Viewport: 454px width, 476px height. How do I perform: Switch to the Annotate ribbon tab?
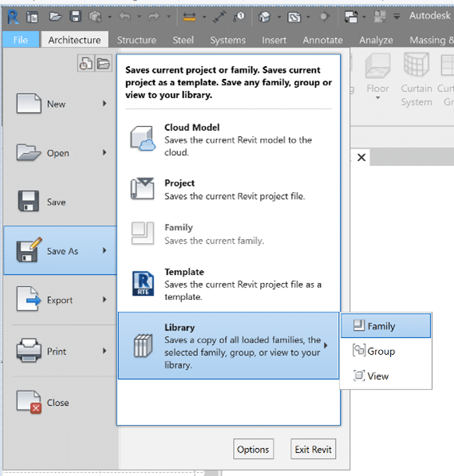click(x=322, y=40)
